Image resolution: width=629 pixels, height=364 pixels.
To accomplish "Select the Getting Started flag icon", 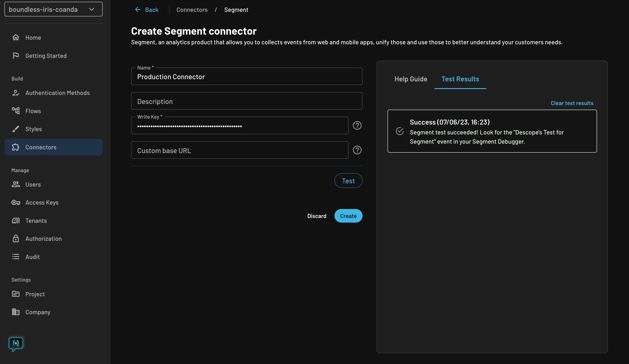I will 16,55.
